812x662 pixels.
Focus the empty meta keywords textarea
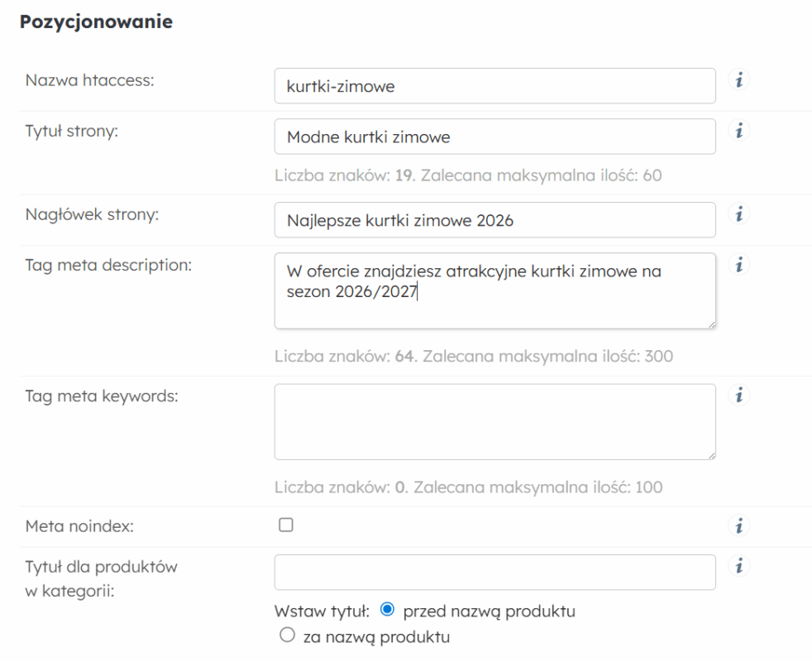(x=494, y=421)
